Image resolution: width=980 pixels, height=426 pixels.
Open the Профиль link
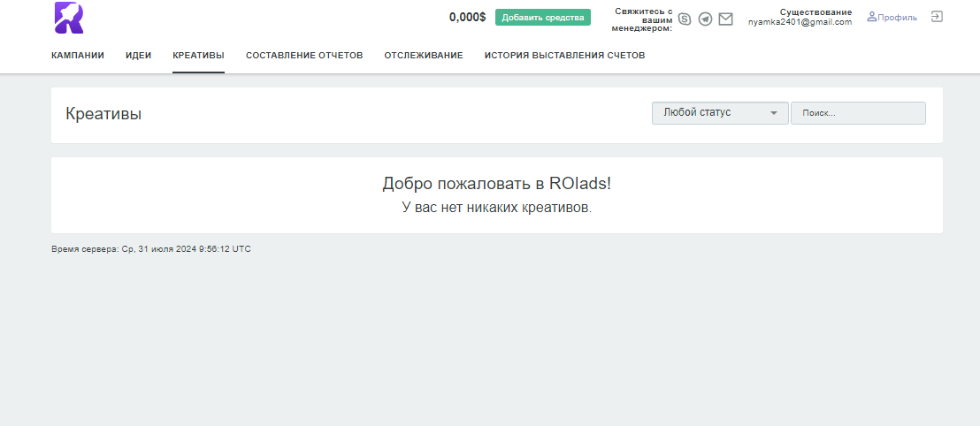coord(892,18)
